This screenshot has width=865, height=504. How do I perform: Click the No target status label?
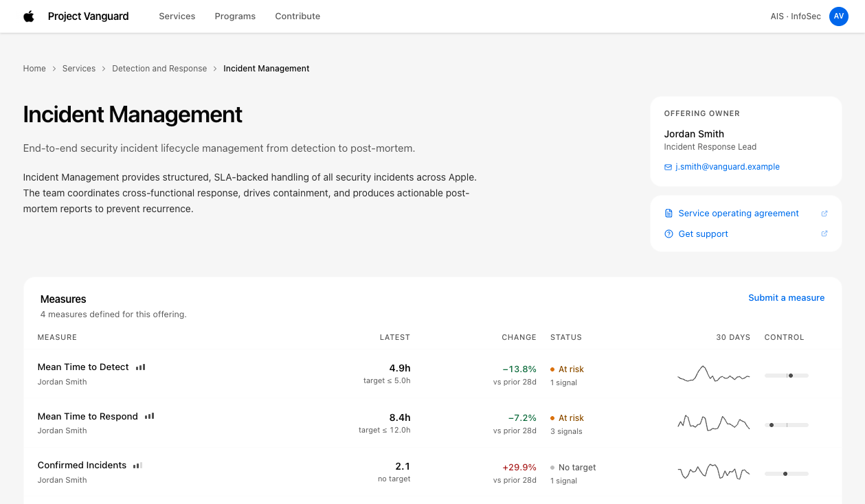pyautogui.click(x=577, y=468)
